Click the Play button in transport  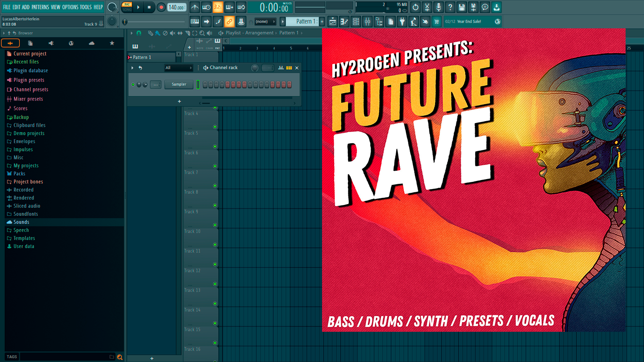[138, 8]
